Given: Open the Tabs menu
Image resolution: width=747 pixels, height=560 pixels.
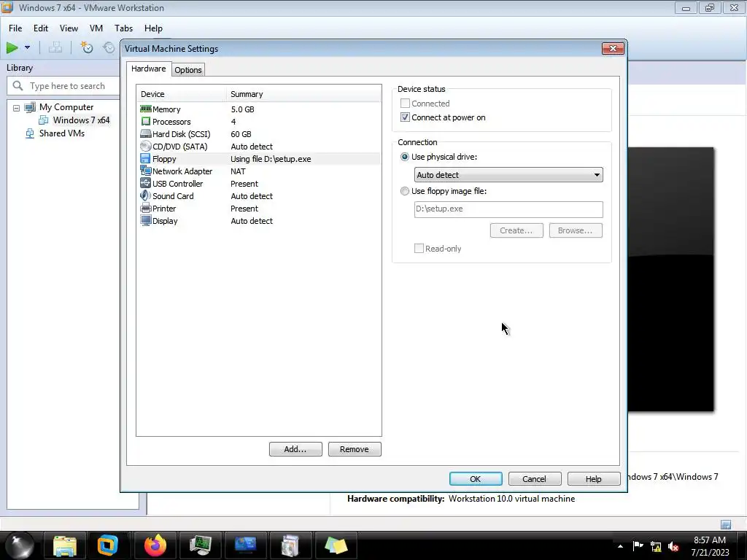Looking at the screenshot, I should (123, 28).
